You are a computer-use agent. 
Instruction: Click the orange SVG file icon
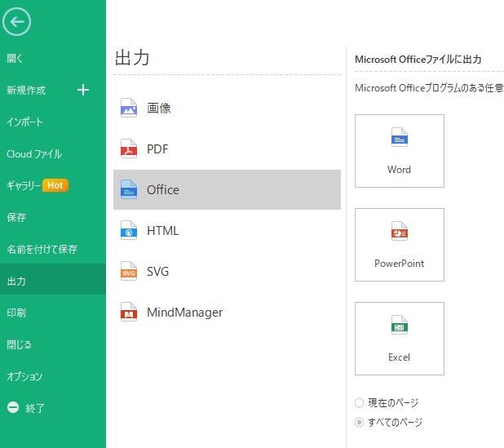click(x=129, y=271)
